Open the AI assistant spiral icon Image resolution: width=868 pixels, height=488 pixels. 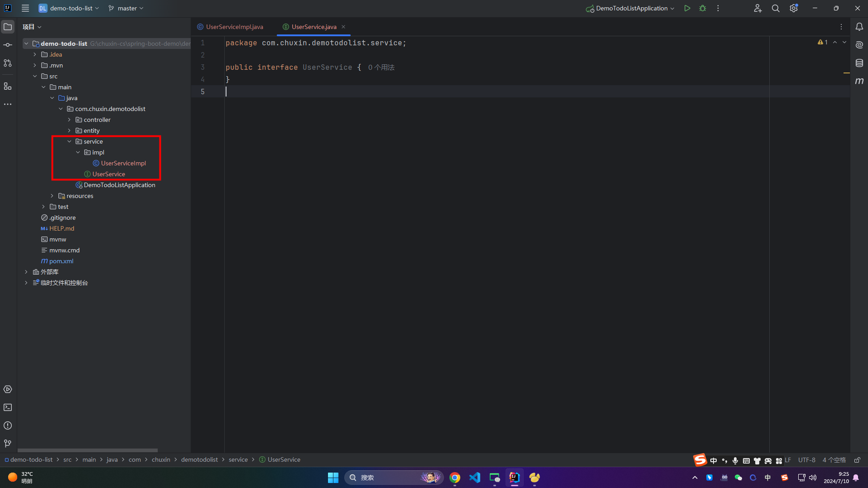859,45
